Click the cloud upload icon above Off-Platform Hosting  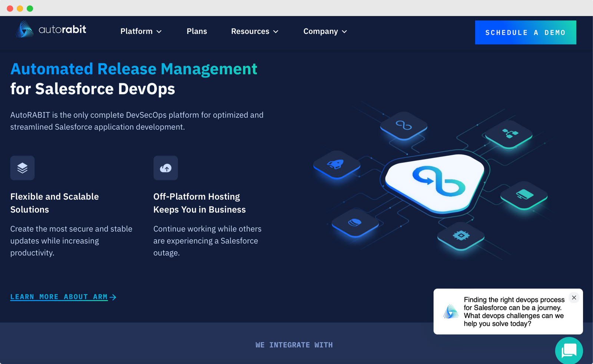click(x=166, y=168)
